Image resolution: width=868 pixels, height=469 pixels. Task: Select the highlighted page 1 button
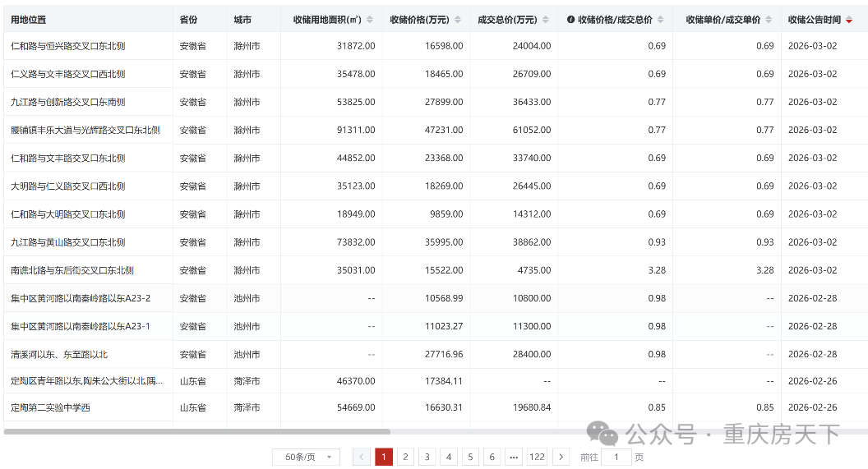click(x=384, y=457)
